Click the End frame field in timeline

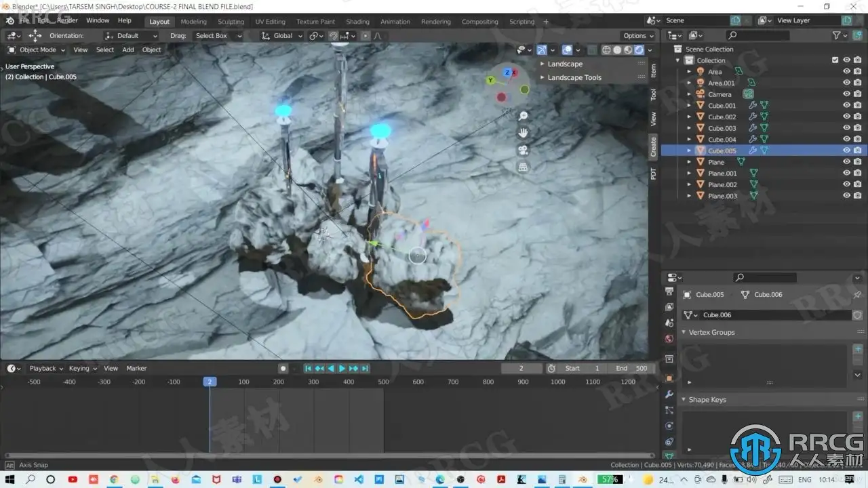pyautogui.click(x=631, y=368)
